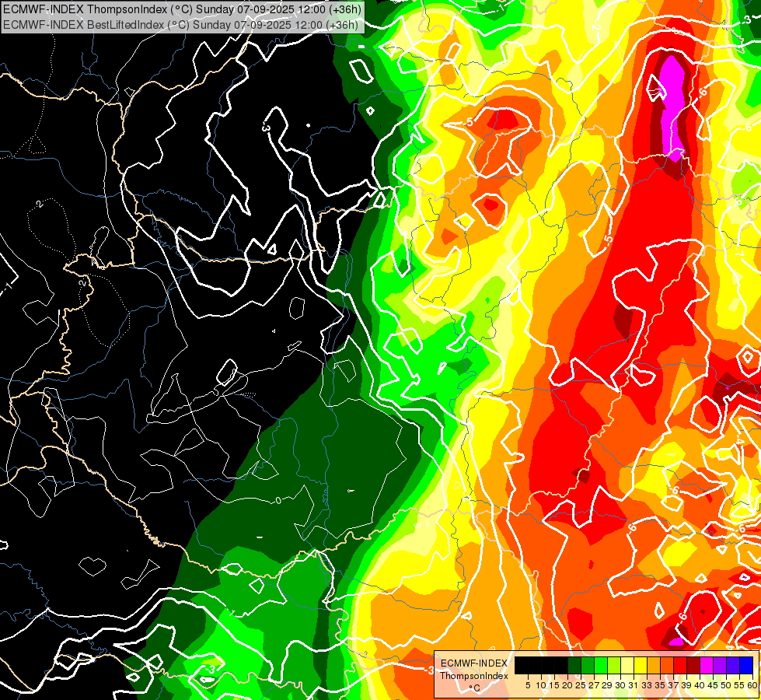Screen dimensions: 761x700
Task: Select the dark green legend swatch
Action: (x=574, y=665)
